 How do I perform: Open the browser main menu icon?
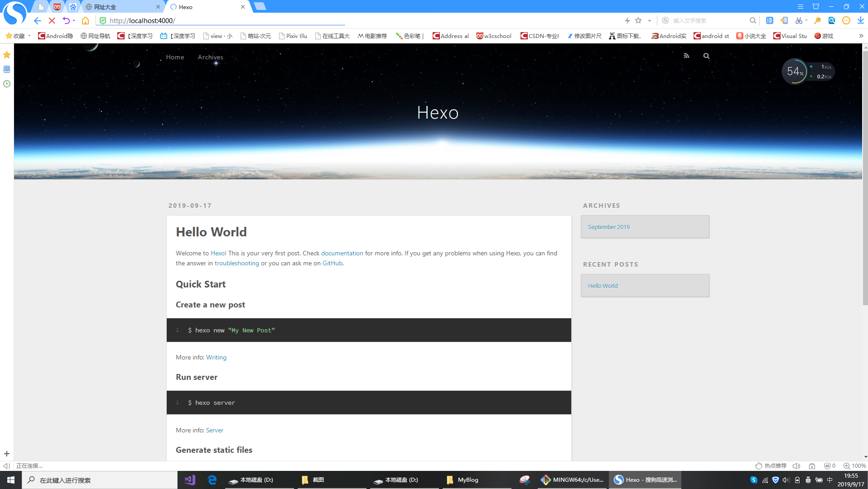[800, 6]
